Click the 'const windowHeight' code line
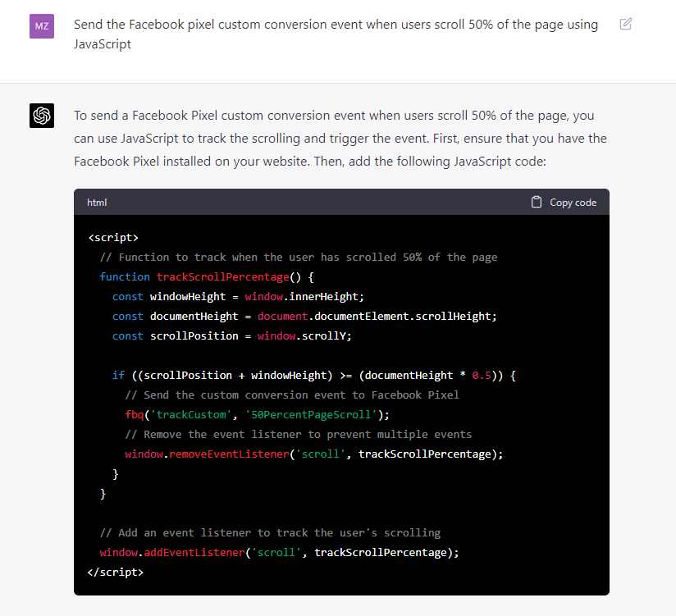The image size is (676, 616). (x=238, y=297)
